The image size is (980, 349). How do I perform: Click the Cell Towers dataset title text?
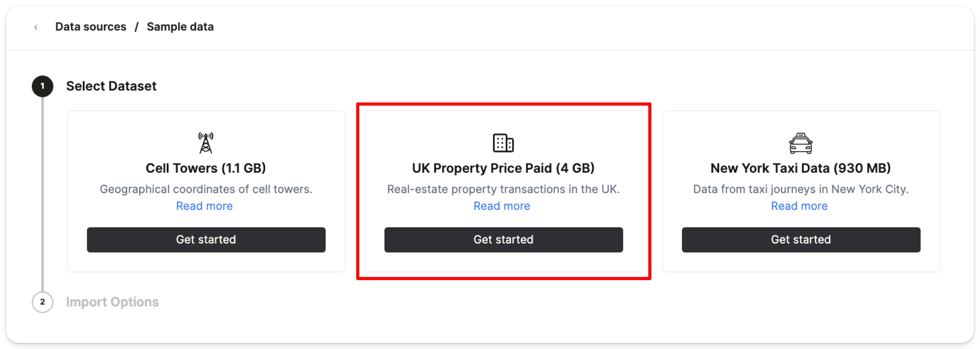tap(205, 168)
